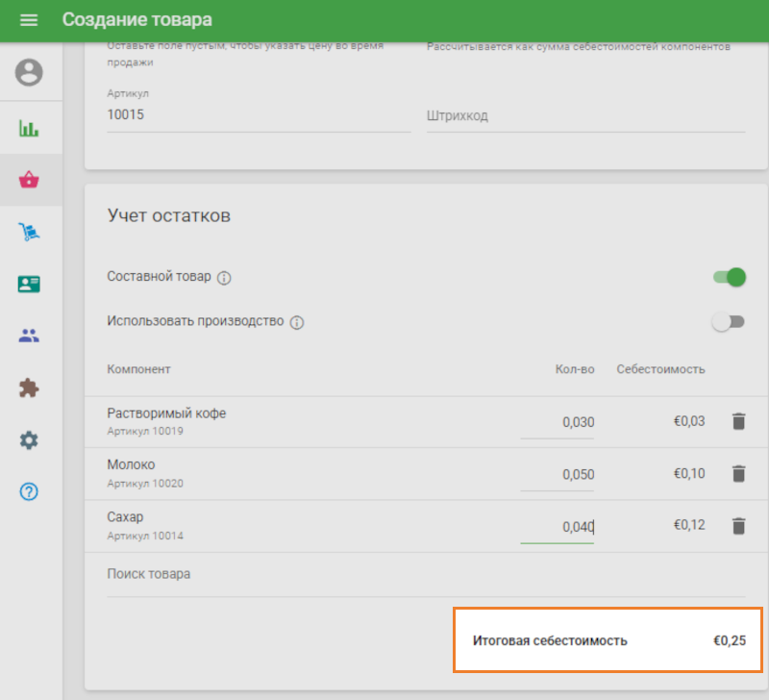Open the reports bar chart section
This screenshot has height=700, width=769.
click(x=30, y=128)
